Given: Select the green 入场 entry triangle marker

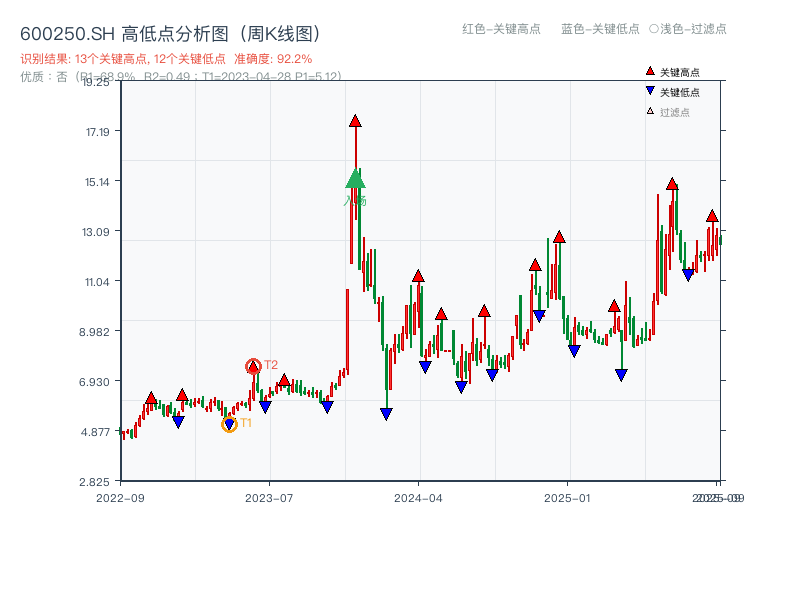Looking at the screenshot, I should [355, 178].
